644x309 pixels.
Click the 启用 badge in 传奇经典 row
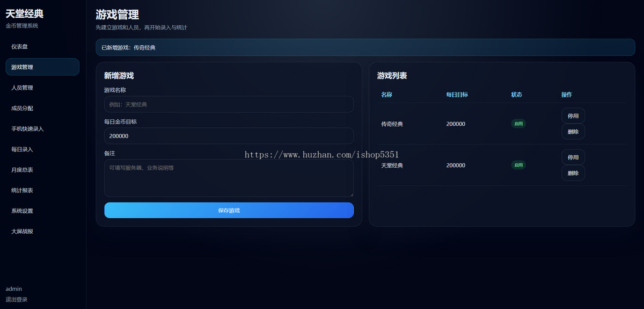coord(518,124)
